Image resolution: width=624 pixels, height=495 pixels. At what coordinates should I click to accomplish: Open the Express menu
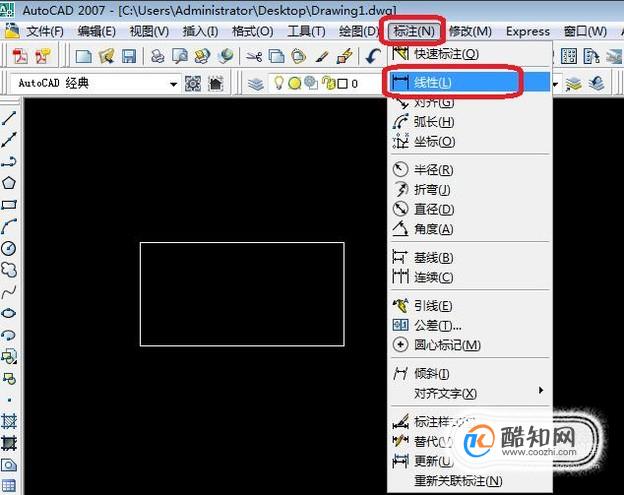coord(528,31)
